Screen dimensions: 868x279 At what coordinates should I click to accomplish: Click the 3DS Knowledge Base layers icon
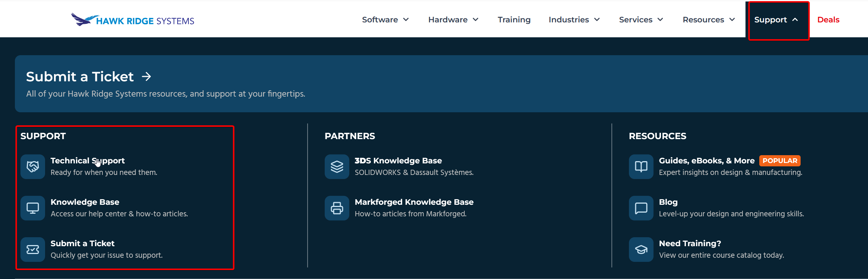[x=337, y=167]
